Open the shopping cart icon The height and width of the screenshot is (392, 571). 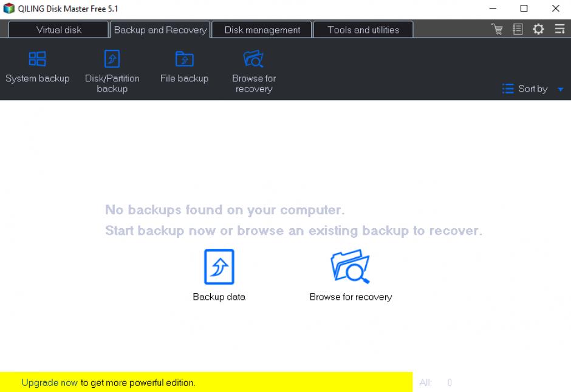pos(497,29)
